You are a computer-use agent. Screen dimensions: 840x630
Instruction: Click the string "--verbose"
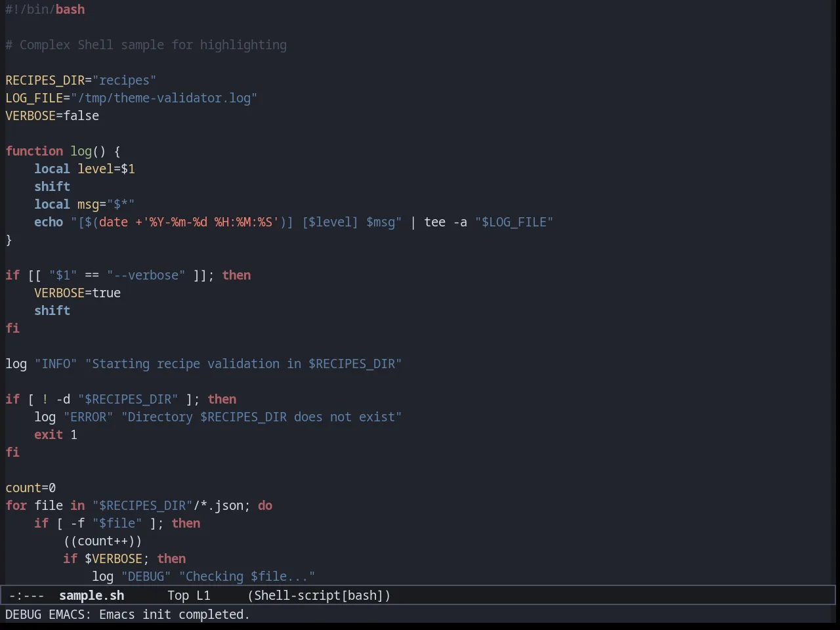[146, 275]
